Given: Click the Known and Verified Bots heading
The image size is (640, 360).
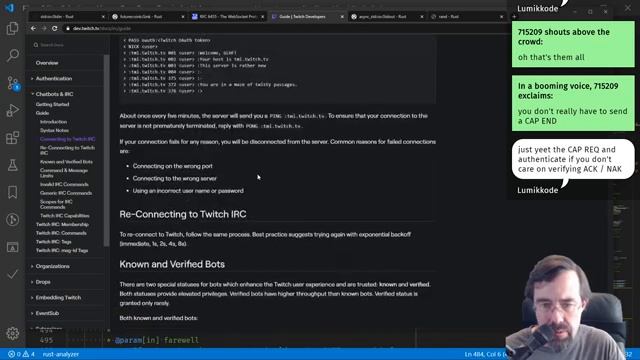Looking at the screenshot, I should [172, 264].
